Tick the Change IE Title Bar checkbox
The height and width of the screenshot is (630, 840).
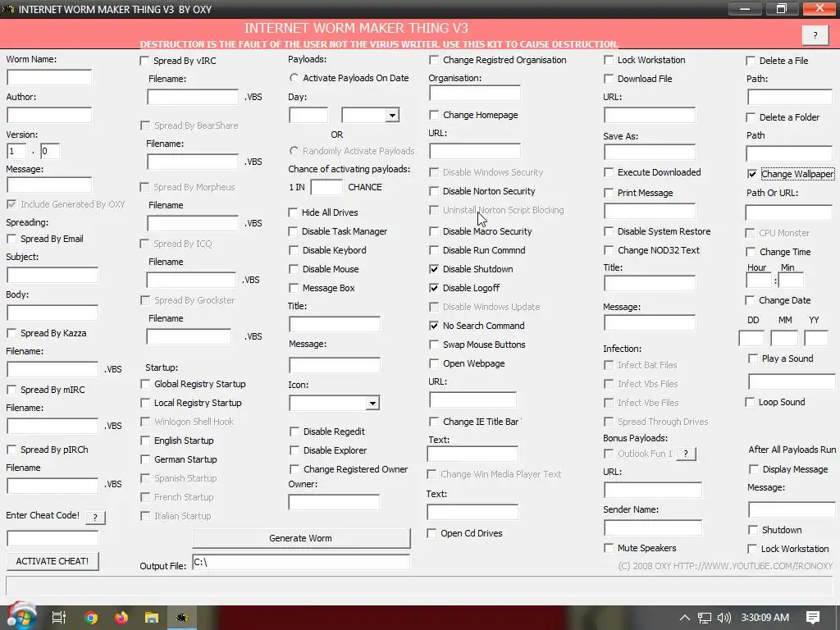coord(434,422)
